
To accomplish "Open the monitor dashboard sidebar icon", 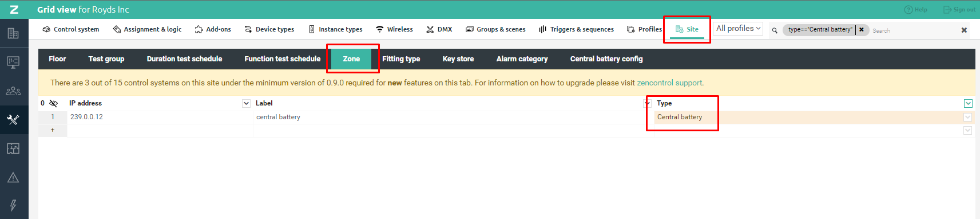I will point(13,62).
